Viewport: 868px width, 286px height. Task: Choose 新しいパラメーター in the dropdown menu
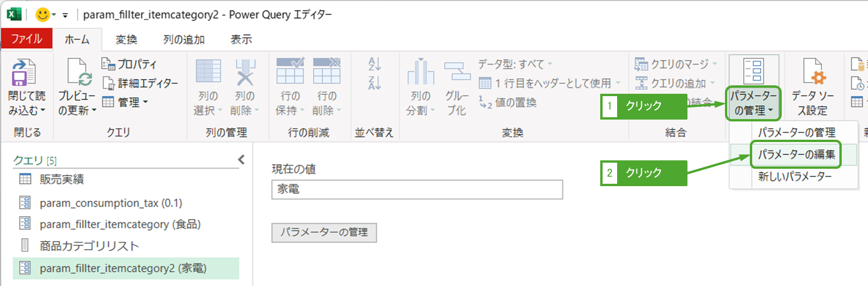tap(795, 177)
